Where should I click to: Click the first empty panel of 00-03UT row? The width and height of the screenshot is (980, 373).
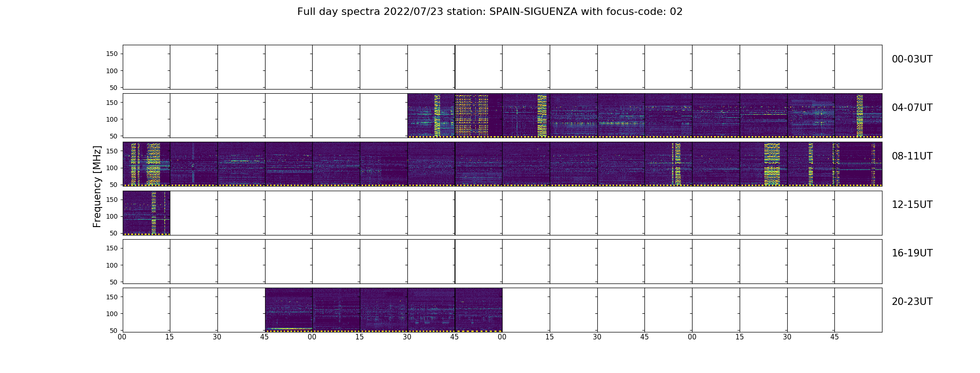(146, 67)
